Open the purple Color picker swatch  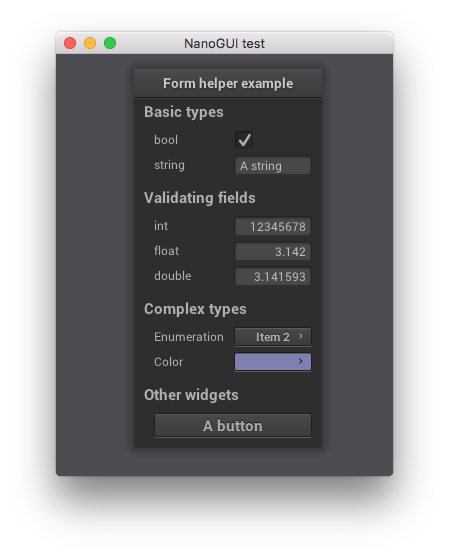coord(273,362)
